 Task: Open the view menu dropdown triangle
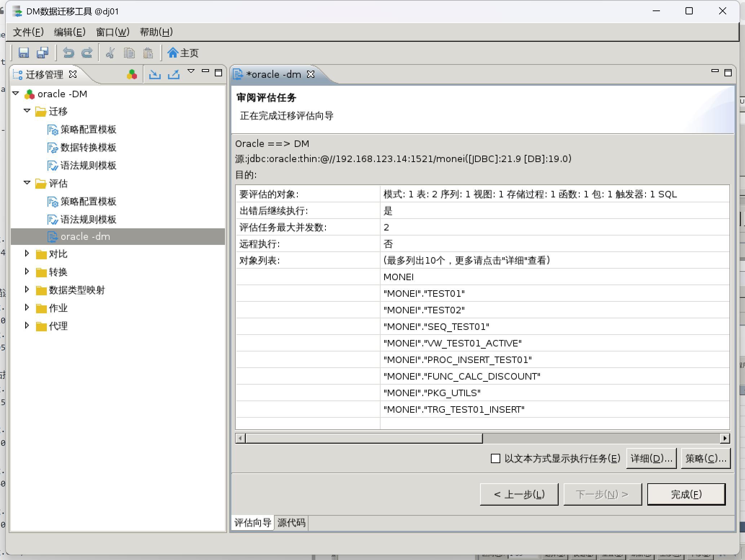191,72
